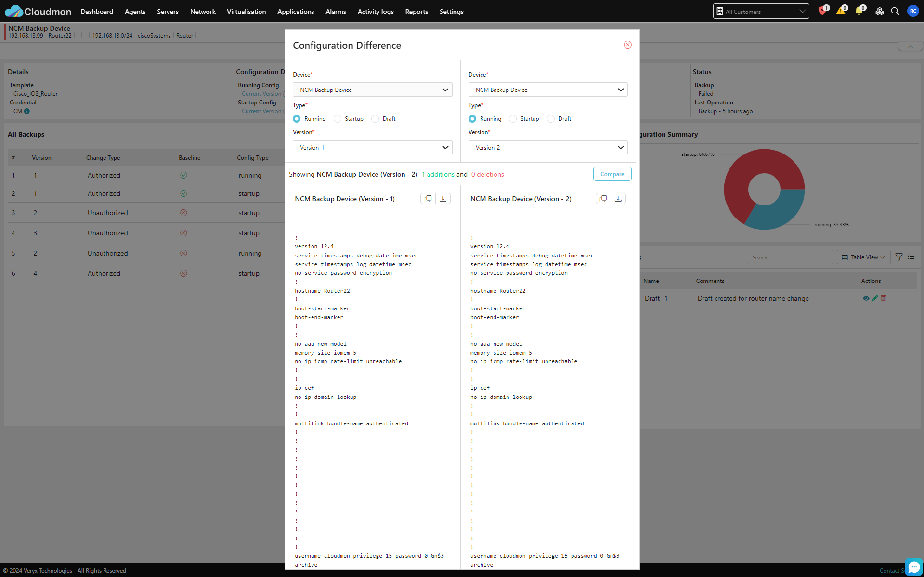The width and height of the screenshot is (924, 577).
Task: Select Startup type for left device
Action: click(x=338, y=119)
